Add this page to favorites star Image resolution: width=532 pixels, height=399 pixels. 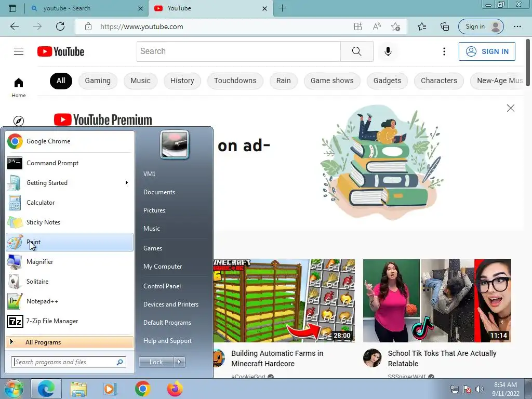point(395,26)
